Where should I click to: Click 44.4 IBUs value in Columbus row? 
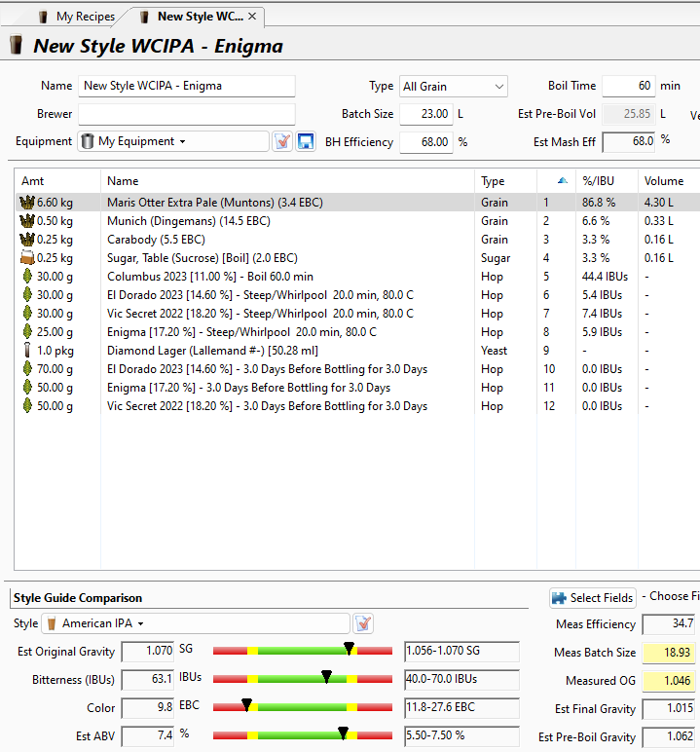pos(605,277)
